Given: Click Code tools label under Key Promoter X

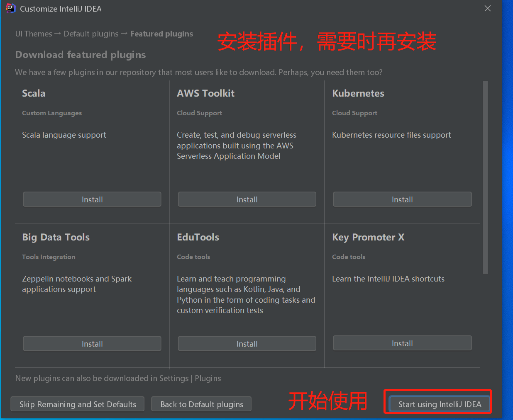Looking at the screenshot, I should click(x=349, y=257).
